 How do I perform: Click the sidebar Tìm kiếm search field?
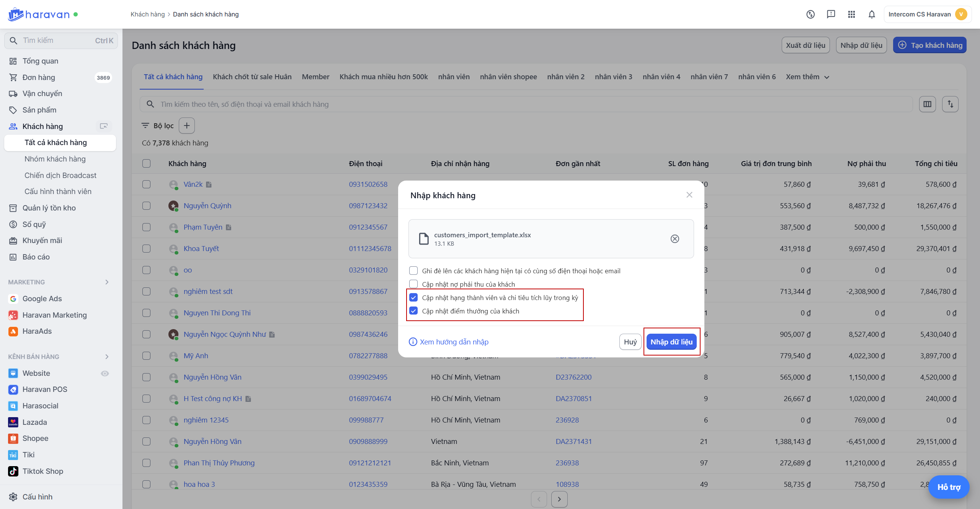pyautogui.click(x=57, y=41)
